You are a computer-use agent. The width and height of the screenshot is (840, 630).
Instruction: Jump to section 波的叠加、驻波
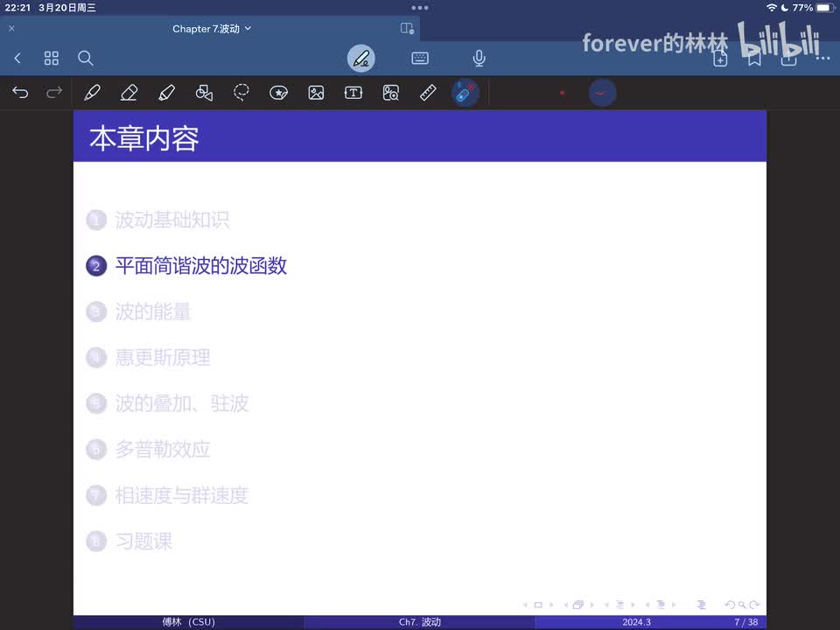(182, 403)
